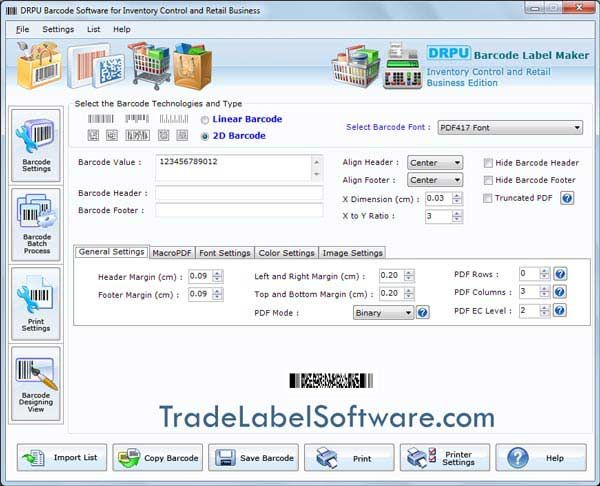Click the Barcode Footer input field
Screen dimensions: 600x486
click(x=239, y=210)
